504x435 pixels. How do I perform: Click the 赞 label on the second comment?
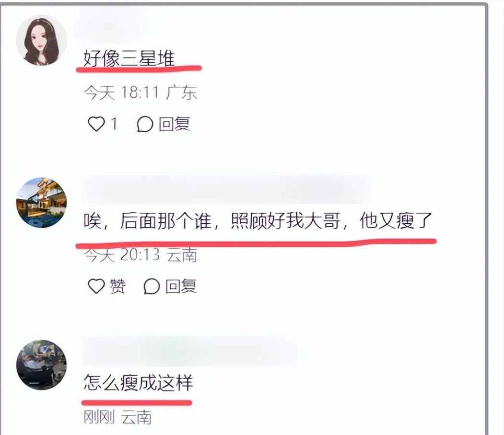click(x=117, y=286)
